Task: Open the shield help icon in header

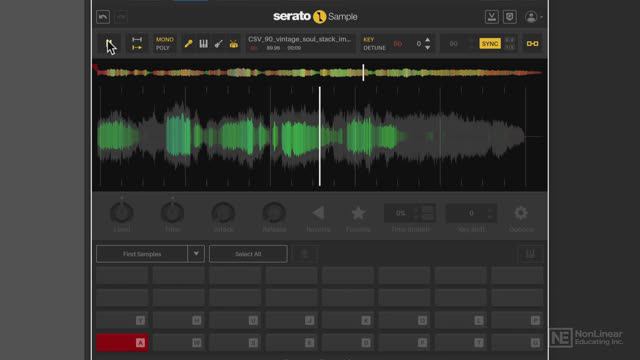Action: pyautogui.click(x=510, y=17)
